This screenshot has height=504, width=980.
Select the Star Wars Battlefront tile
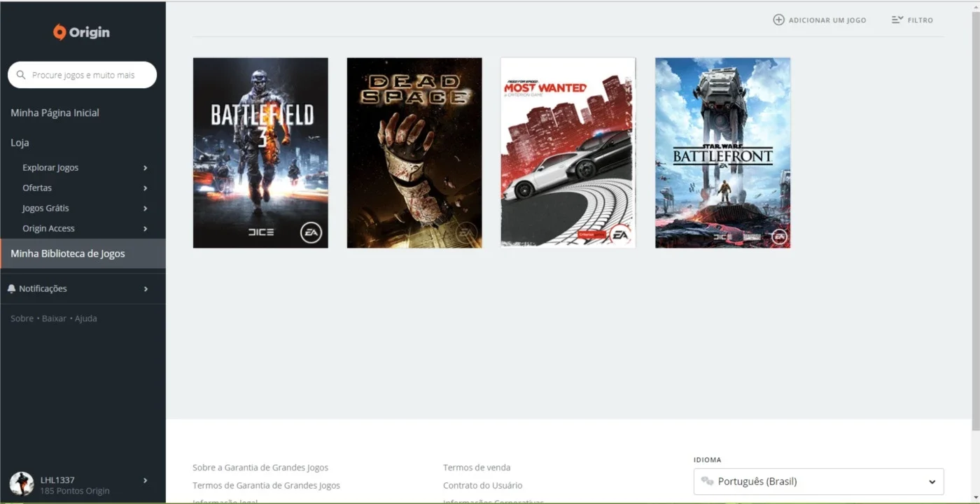pos(722,153)
